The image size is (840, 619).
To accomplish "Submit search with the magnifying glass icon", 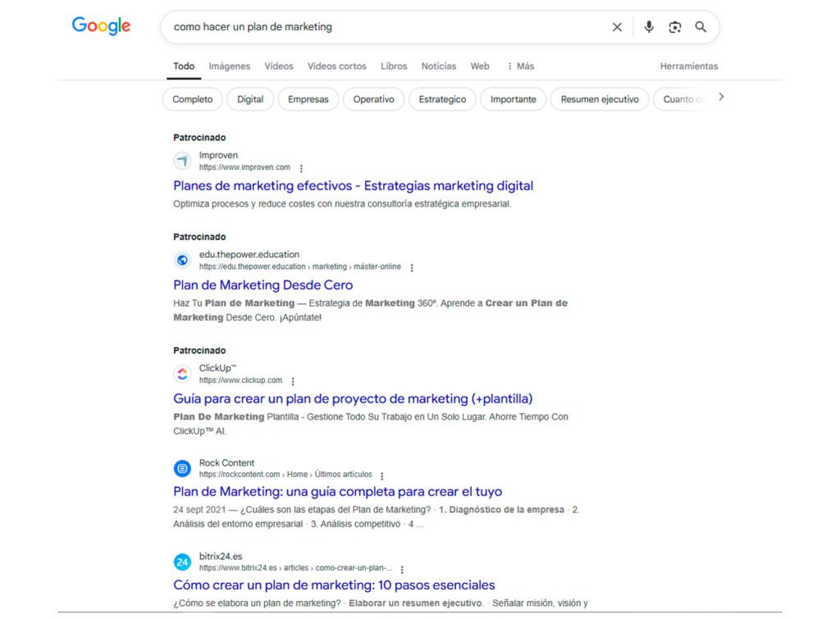I will point(701,27).
